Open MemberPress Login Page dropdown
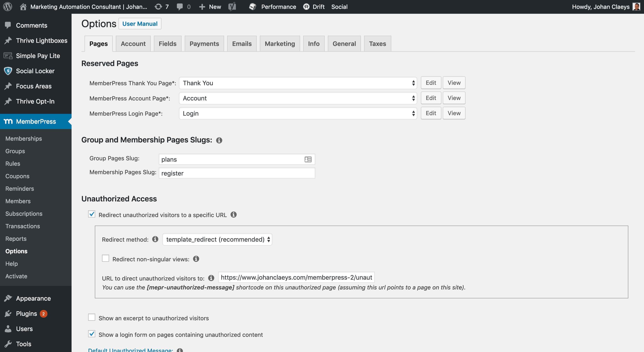The image size is (644, 352). coord(298,113)
